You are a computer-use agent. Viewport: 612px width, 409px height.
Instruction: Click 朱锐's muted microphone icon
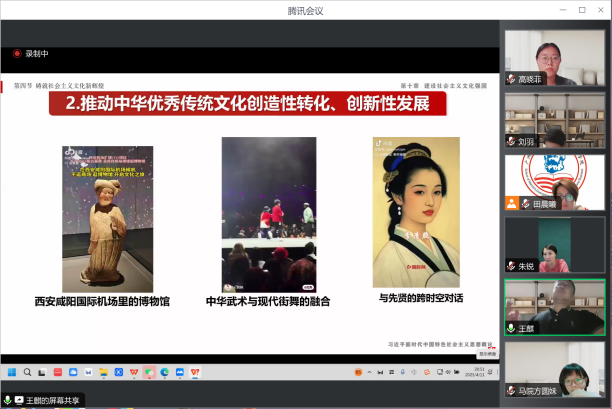point(511,266)
